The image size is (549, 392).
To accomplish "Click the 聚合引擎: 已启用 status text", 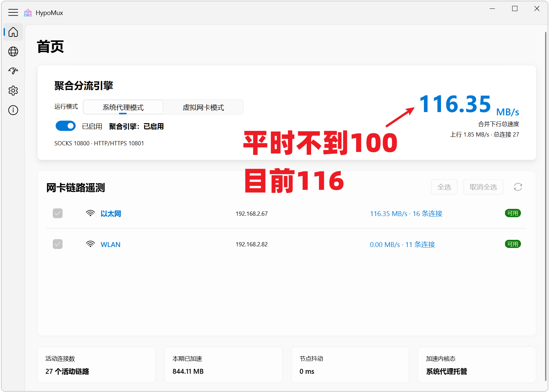I will click(136, 126).
